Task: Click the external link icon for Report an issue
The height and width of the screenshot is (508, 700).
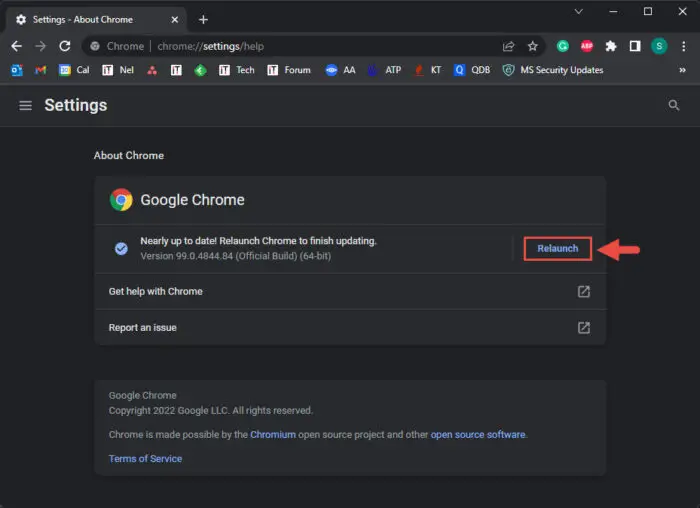Action: (x=583, y=328)
